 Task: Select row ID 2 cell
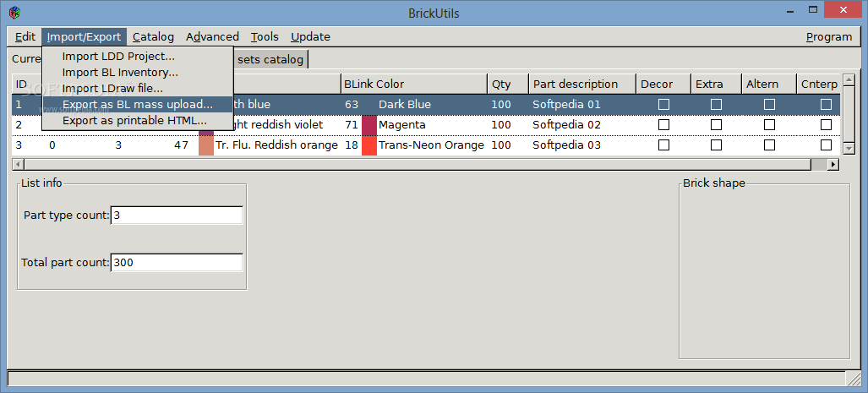click(x=19, y=124)
